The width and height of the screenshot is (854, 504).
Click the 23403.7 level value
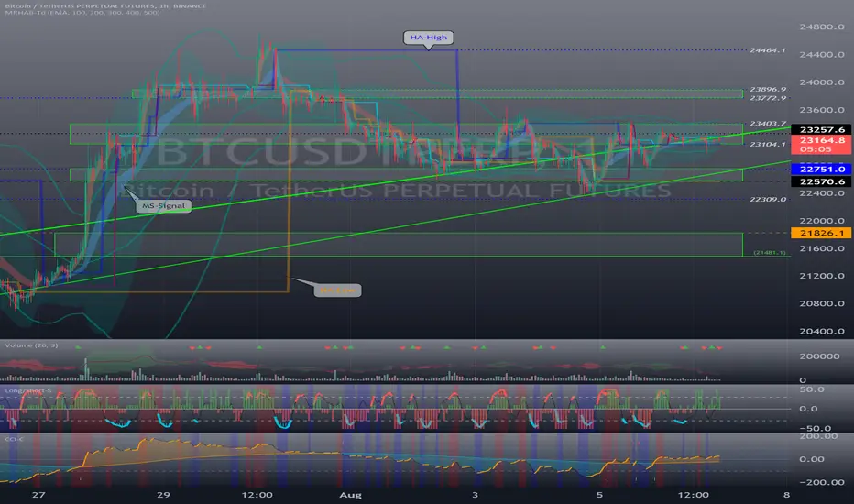(x=768, y=124)
